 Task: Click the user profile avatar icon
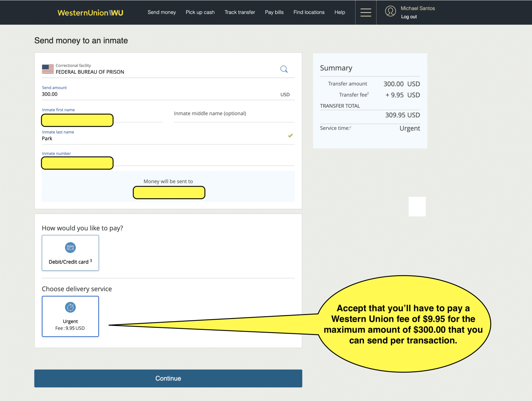coord(390,11)
